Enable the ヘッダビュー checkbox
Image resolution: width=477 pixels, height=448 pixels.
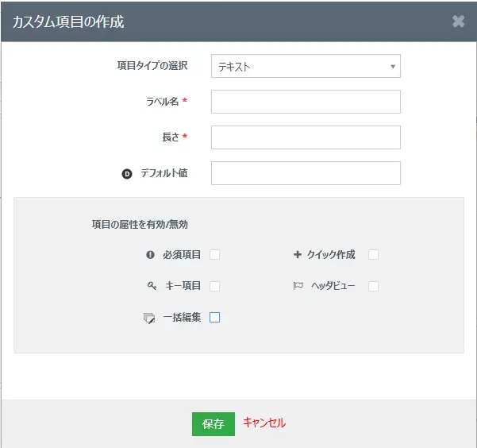(373, 286)
